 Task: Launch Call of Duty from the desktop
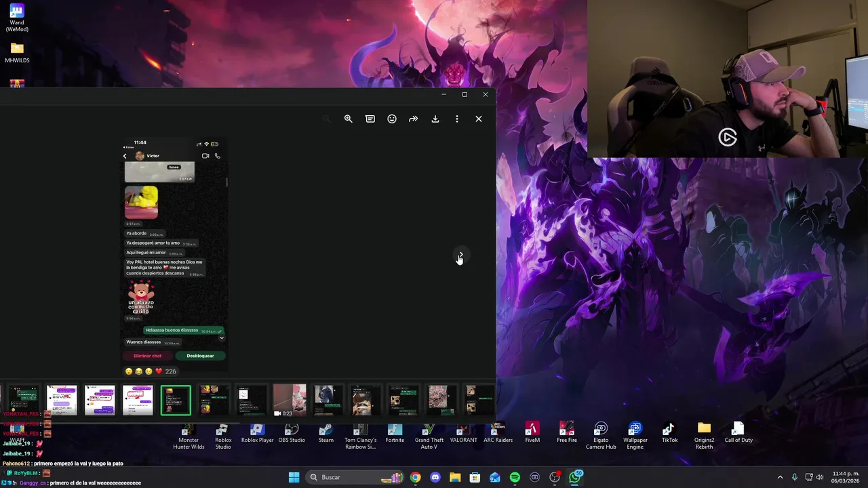coord(738,434)
